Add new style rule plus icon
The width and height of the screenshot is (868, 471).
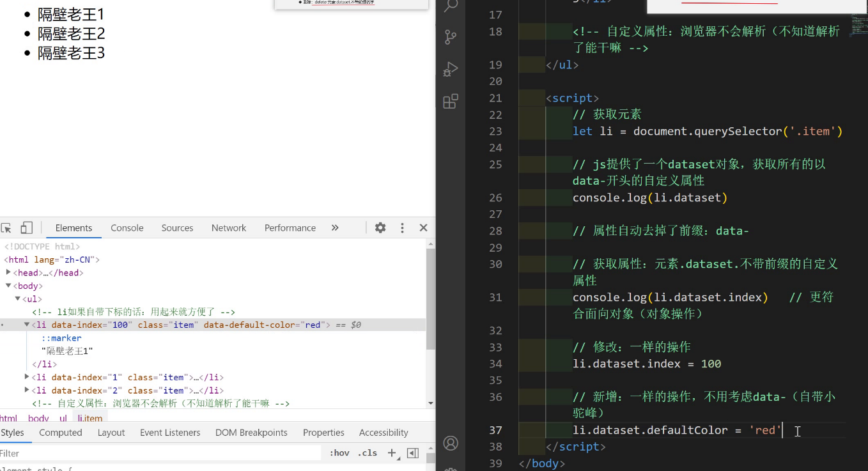392,452
